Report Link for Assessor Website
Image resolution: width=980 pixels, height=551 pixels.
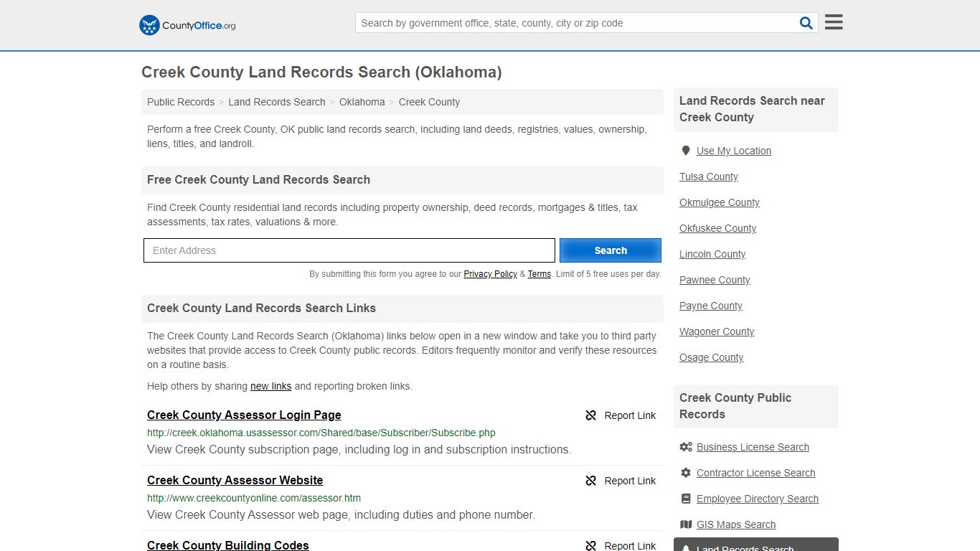point(630,481)
